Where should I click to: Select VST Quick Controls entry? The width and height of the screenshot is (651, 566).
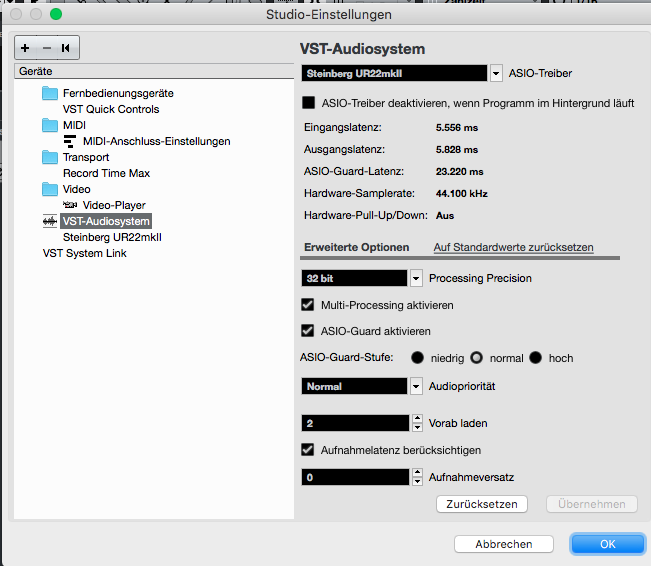point(111,109)
